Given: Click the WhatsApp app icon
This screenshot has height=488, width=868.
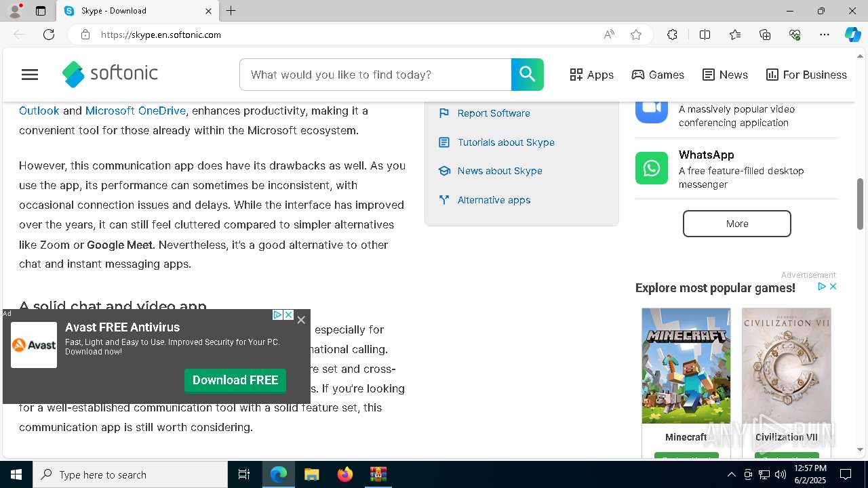Looking at the screenshot, I should [652, 168].
